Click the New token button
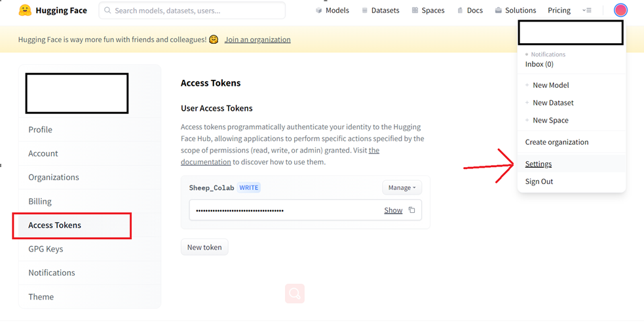This screenshot has width=644, height=325. point(204,247)
